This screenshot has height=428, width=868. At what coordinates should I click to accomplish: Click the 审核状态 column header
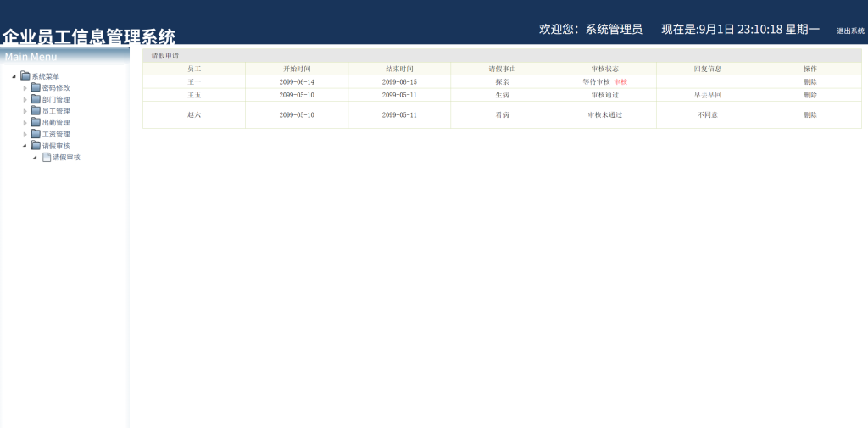coord(605,69)
